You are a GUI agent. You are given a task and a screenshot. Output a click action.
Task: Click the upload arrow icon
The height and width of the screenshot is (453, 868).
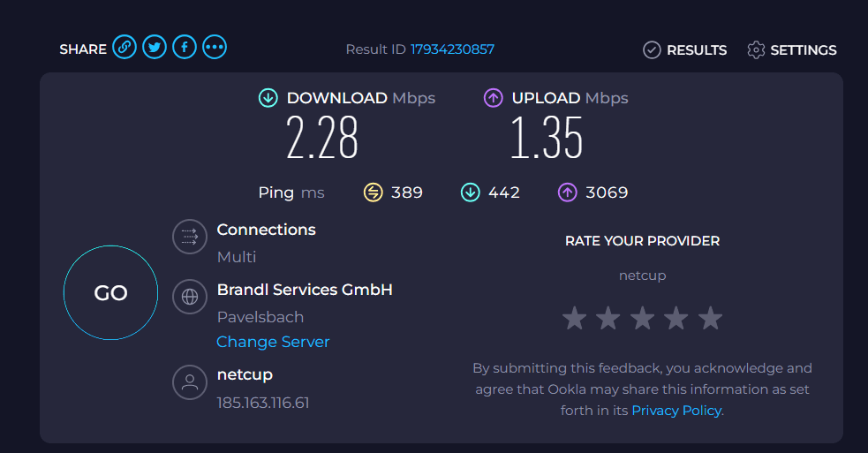coord(494,98)
